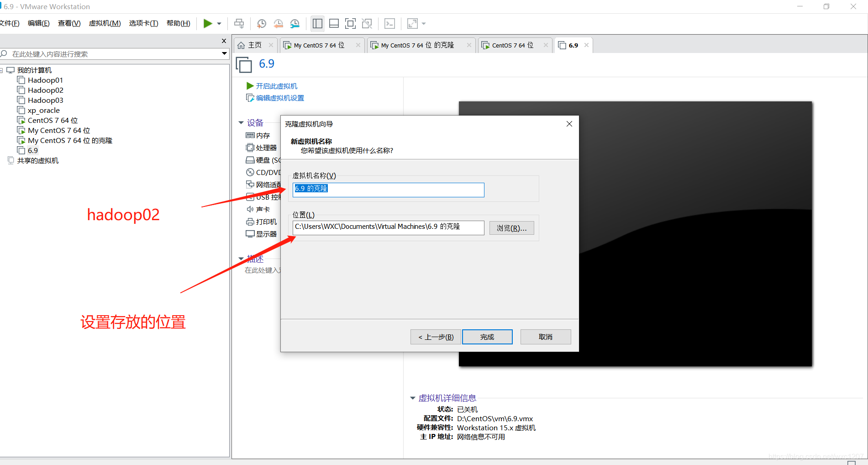Open the console view icon
Image resolution: width=868 pixels, height=465 pixels.
coord(389,23)
